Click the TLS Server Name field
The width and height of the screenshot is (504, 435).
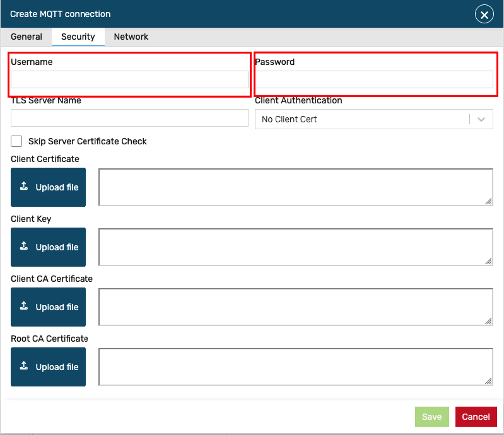tap(129, 118)
